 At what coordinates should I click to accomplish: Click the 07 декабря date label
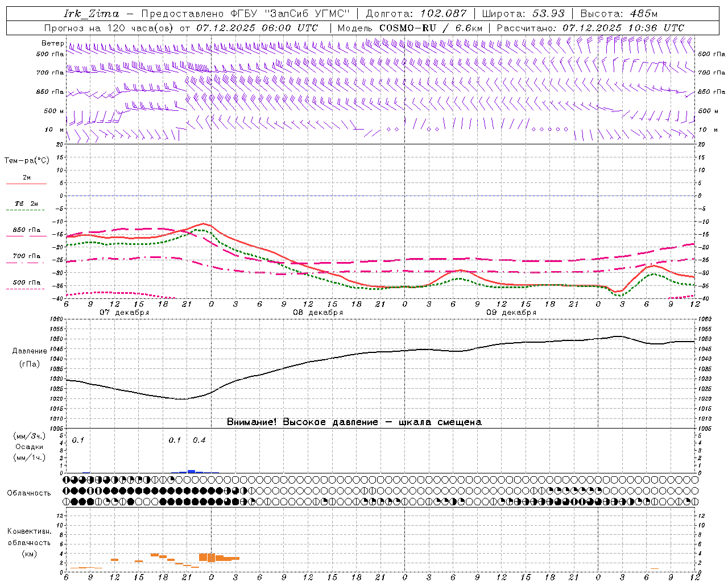point(125,313)
